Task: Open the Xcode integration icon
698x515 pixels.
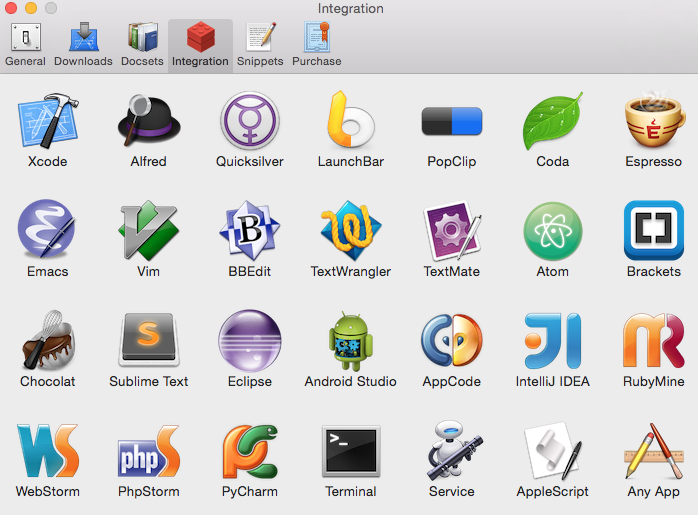Action: [x=48, y=121]
